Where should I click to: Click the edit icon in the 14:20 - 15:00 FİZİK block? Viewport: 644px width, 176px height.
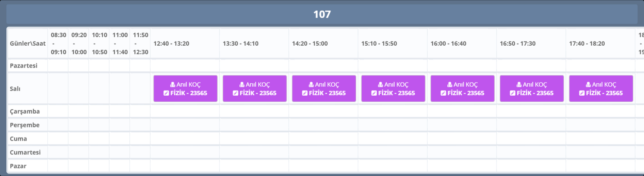[x=305, y=93]
